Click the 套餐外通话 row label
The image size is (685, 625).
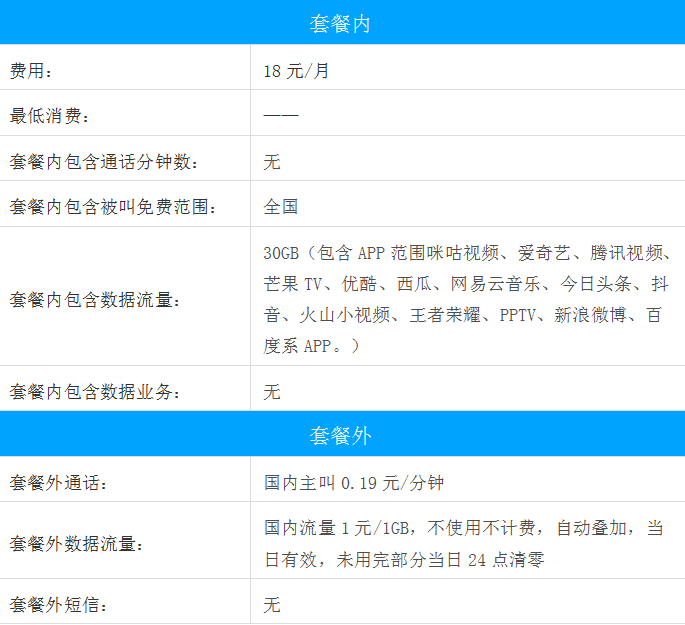coord(58,483)
